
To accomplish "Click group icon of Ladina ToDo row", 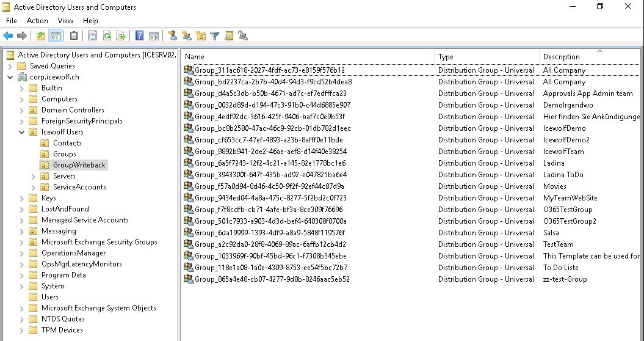I will click(189, 174).
